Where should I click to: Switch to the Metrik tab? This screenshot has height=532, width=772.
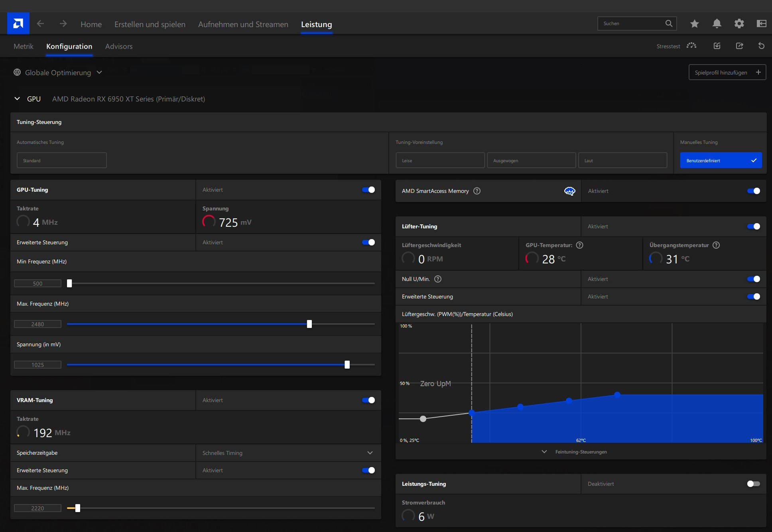(24, 46)
